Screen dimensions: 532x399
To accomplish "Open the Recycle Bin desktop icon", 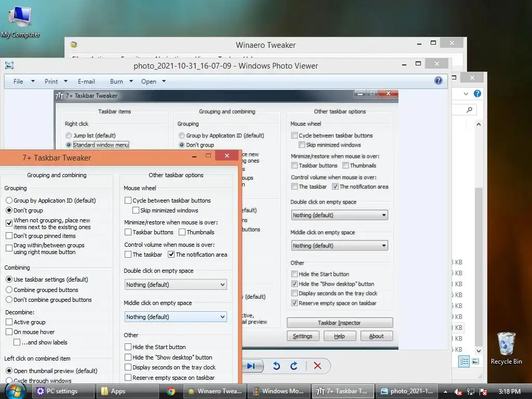I will pyautogui.click(x=506, y=348).
